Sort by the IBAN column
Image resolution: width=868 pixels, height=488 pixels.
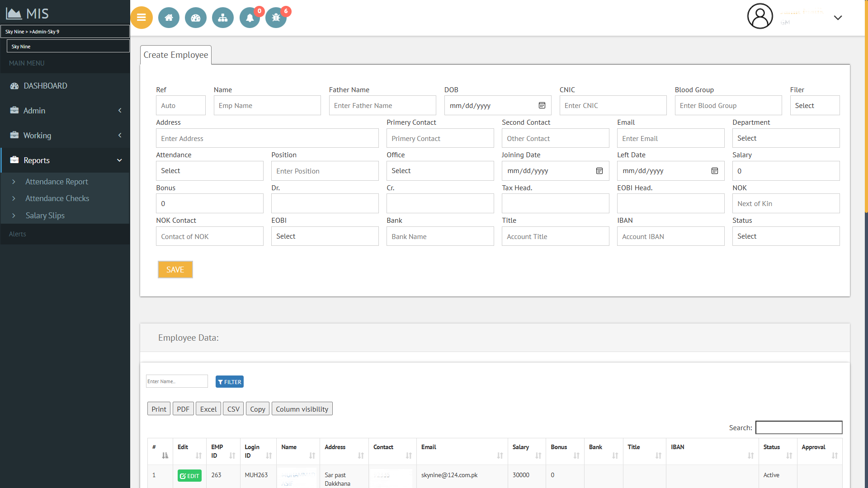point(712,451)
